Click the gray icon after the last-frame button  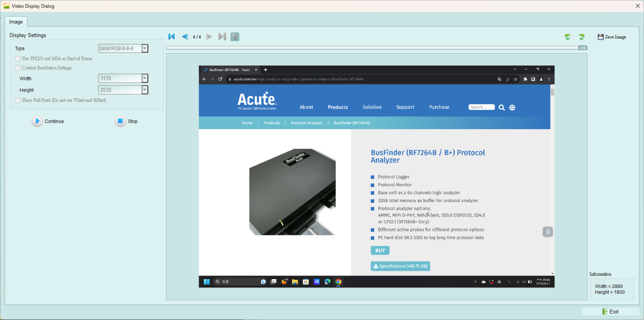pyautogui.click(x=235, y=37)
